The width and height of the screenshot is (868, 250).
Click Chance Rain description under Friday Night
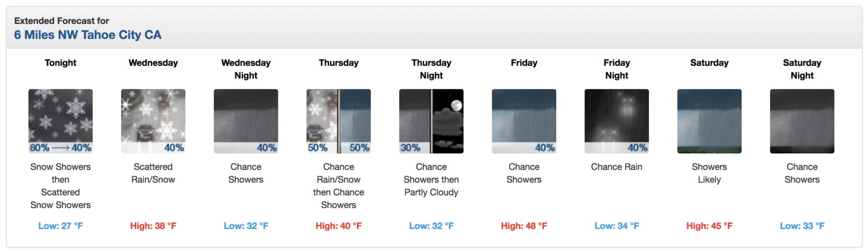point(617,167)
